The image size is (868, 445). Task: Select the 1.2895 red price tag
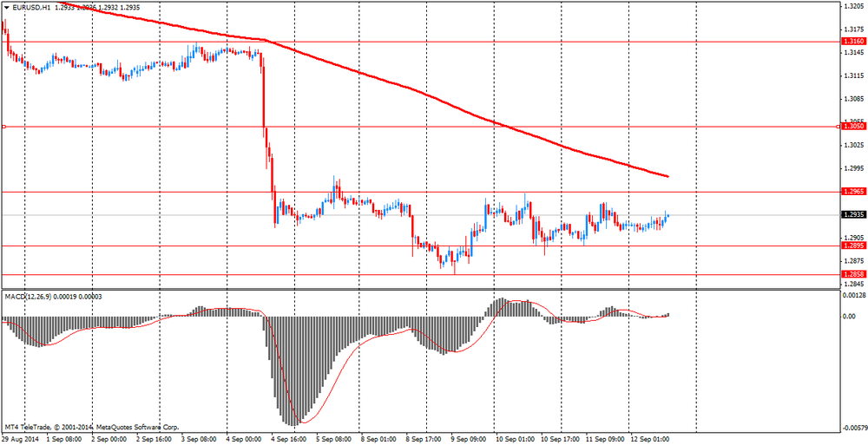(x=852, y=245)
